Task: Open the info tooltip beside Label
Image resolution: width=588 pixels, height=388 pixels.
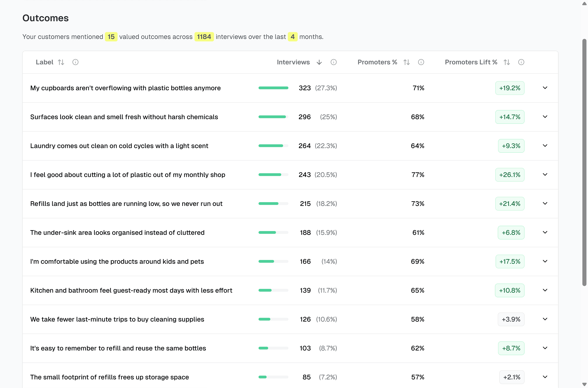Action: (76, 62)
